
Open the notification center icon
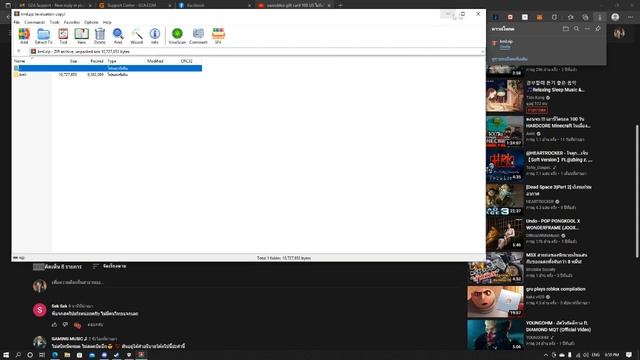pos(629,355)
